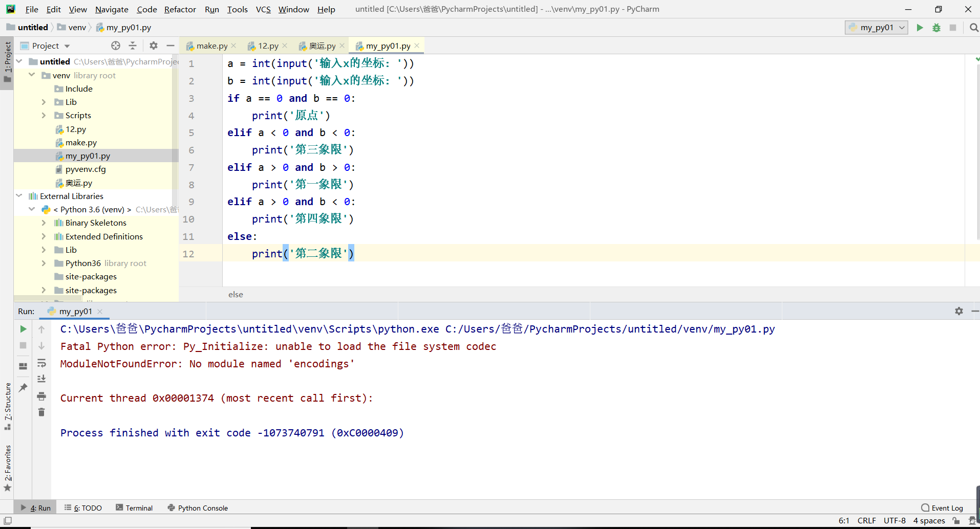The image size is (980, 529).
Task: Open the Terminal tool window
Action: [x=134, y=508]
